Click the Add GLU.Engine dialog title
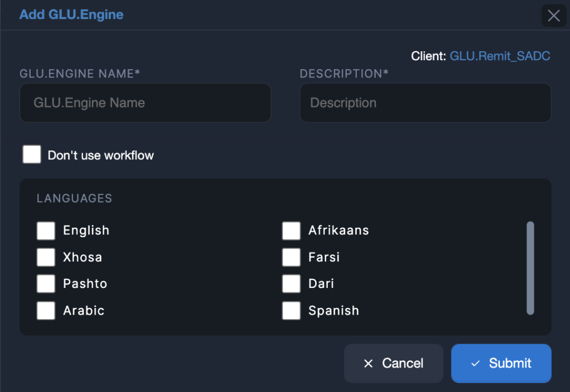The image size is (570, 392). (71, 14)
